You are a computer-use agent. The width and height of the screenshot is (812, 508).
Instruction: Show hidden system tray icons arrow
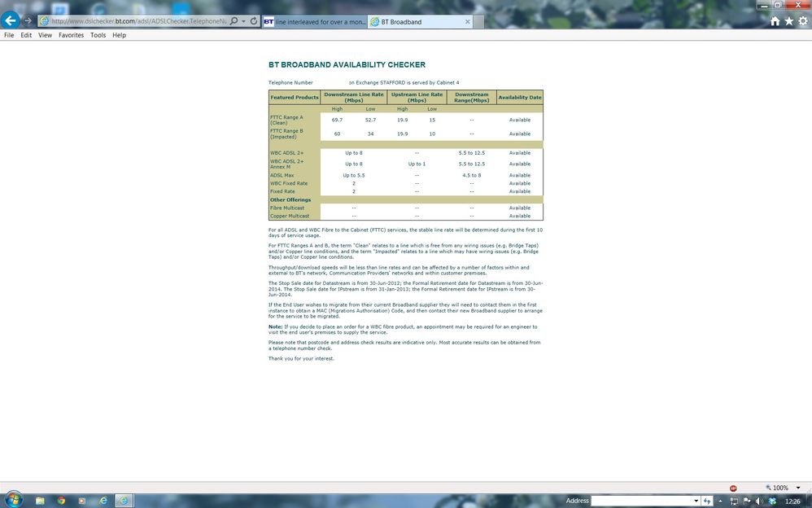click(720, 501)
